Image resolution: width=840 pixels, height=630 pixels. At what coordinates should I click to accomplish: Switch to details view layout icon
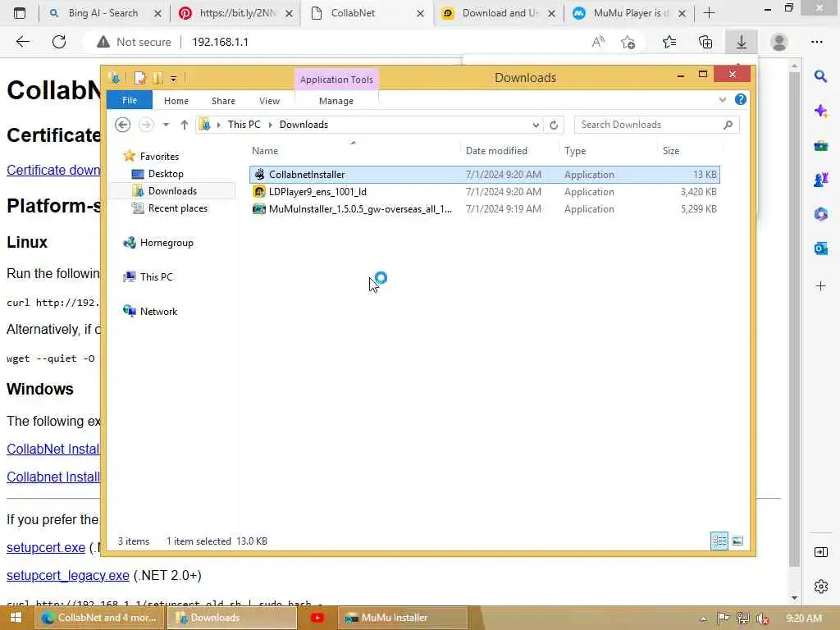pyautogui.click(x=719, y=541)
